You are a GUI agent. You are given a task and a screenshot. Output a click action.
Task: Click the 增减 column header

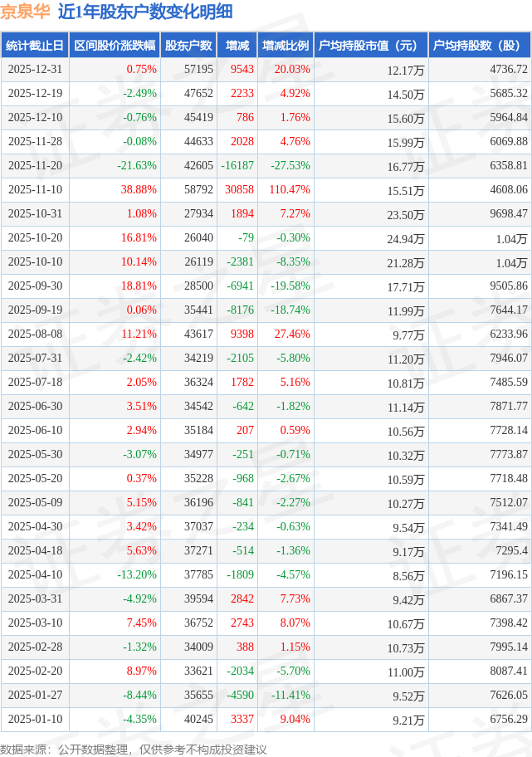click(x=237, y=46)
